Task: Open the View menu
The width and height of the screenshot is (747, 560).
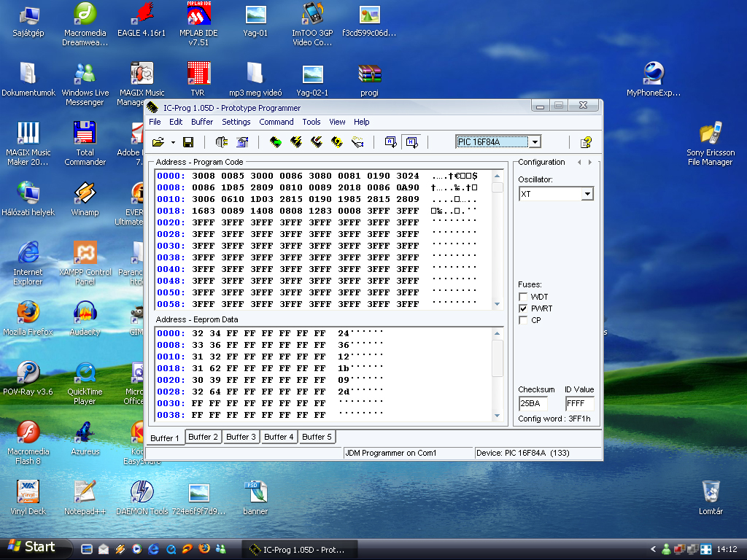Action: pyautogui.click(x=337, y=122)
